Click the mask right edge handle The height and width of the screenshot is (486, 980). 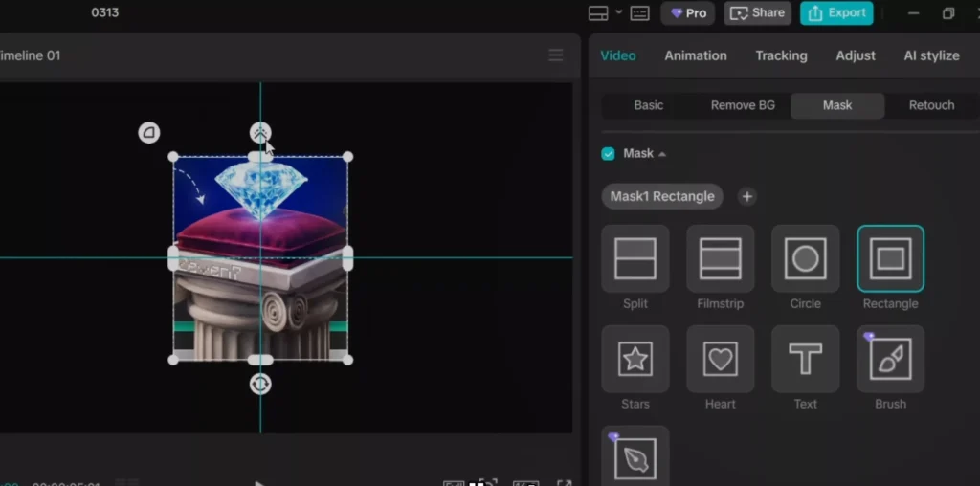[348, 258]
